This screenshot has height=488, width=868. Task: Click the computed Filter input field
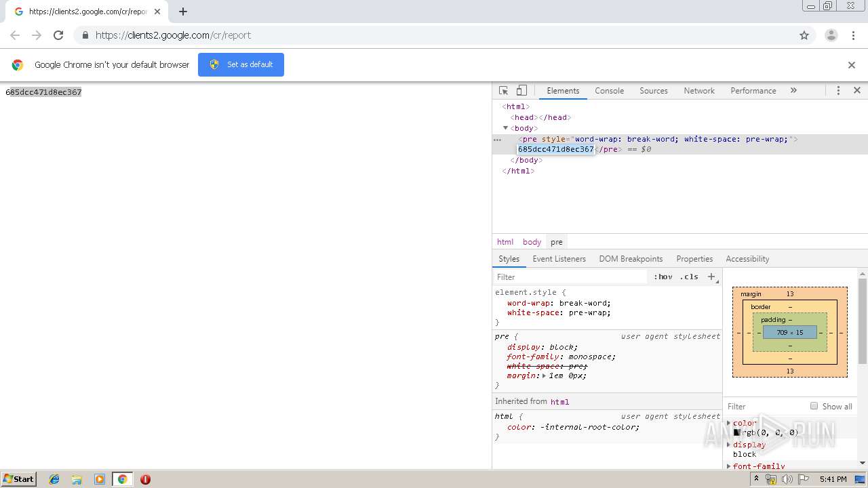coord(766,407)
